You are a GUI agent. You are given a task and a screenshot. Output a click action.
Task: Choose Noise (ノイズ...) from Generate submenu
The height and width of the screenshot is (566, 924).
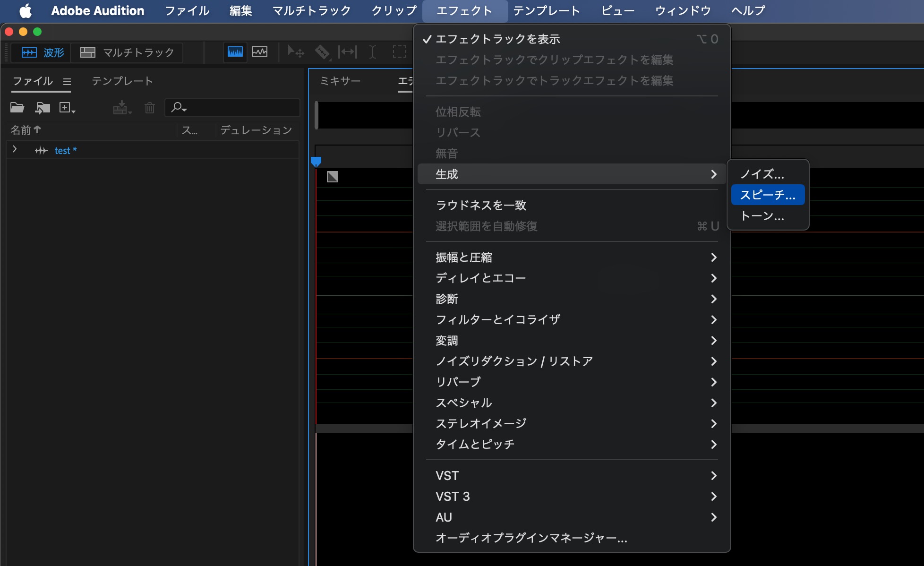768,174
